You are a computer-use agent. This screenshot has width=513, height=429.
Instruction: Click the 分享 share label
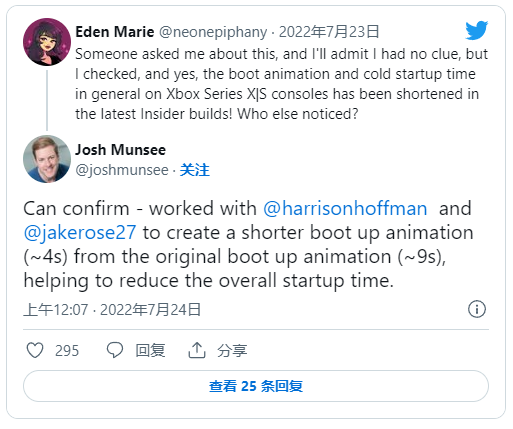[x=232, y=351]
